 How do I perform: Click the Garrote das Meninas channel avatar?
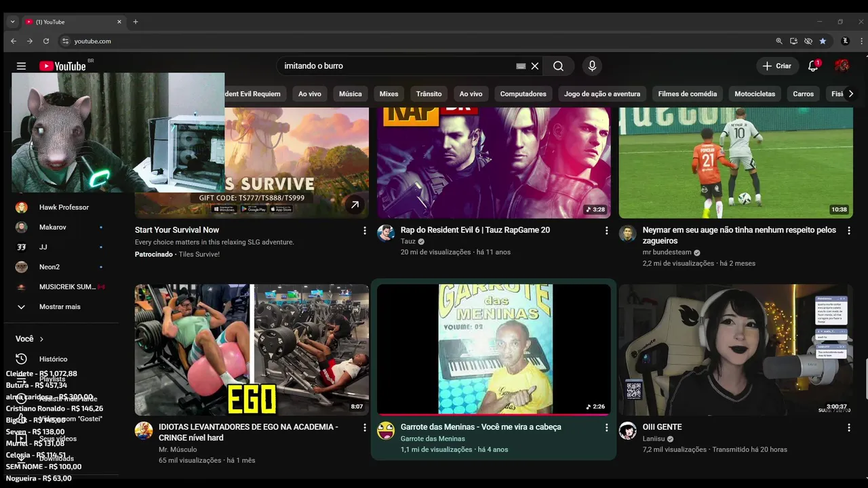pyautogui.click(x=386, y=430)
